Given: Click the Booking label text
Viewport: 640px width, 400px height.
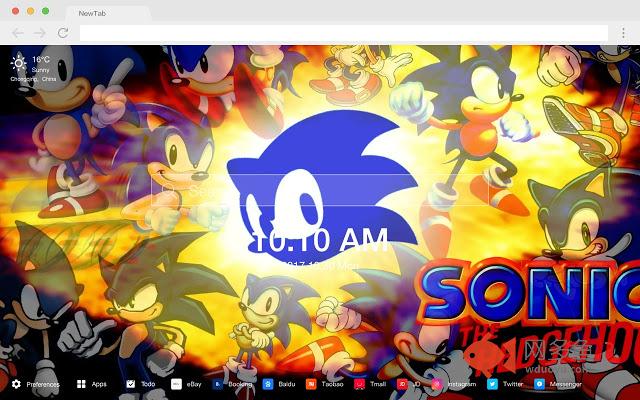Looking at the screenshot, I should 240,384.
